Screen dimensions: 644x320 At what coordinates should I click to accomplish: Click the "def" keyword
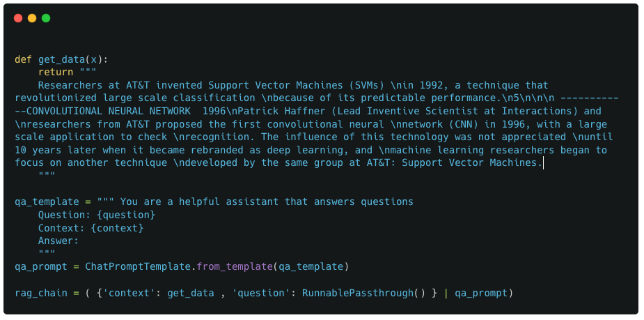[x=23, y=59]
